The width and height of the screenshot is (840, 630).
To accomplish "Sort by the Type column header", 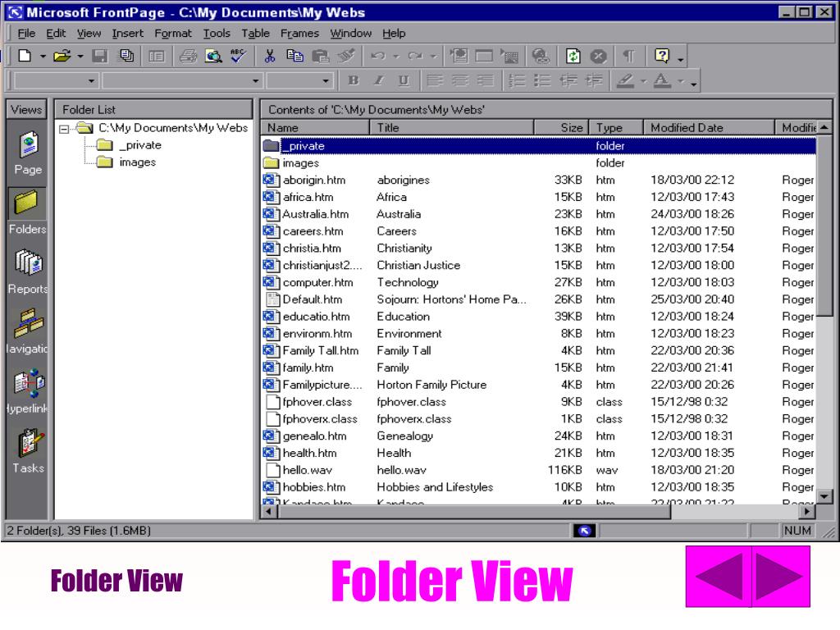I will tap(616, 127).
